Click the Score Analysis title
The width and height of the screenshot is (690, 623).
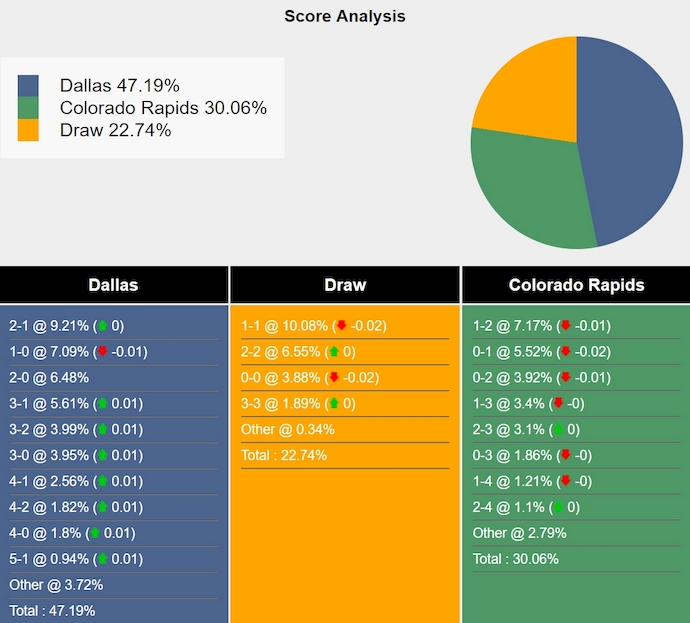point(345,16)
